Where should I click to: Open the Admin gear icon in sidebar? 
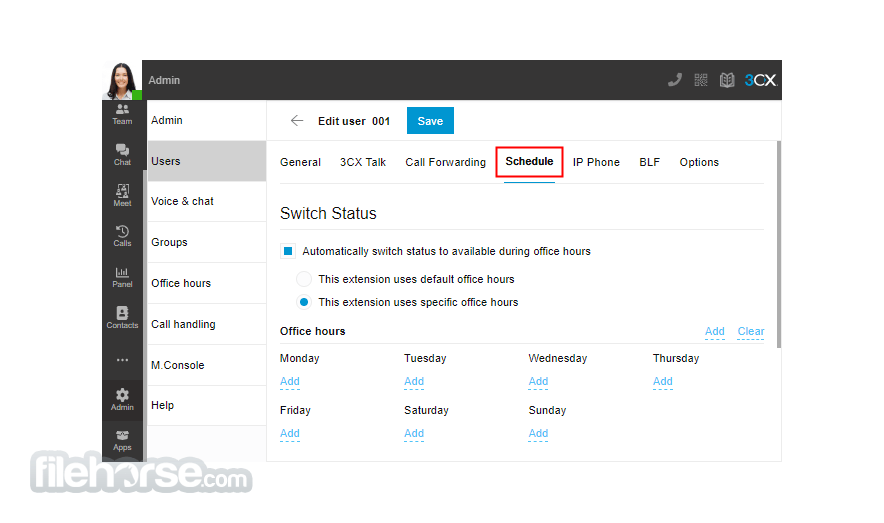pyautogui.click(x=122, y=400)
